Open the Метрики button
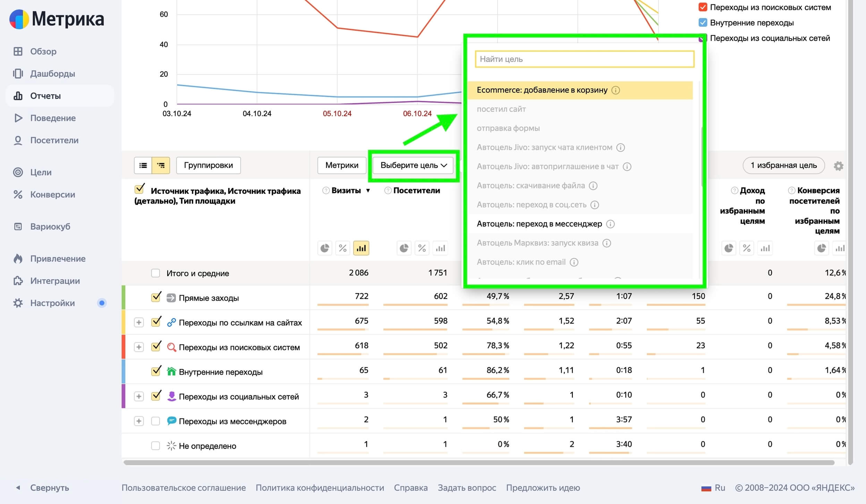This screenshot has width=866, height=504. tap(342, 165)
